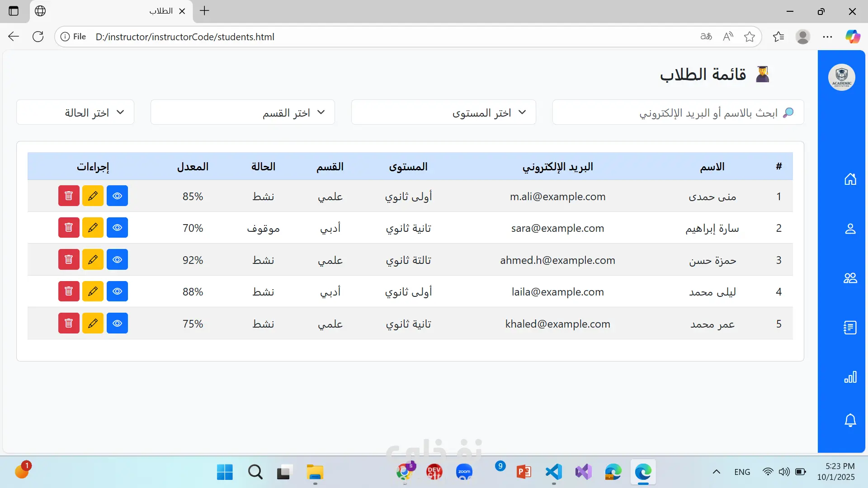View ليلى محمد details with eye button
The height and width of the screenshot is (488, 868).
point(117,291)
